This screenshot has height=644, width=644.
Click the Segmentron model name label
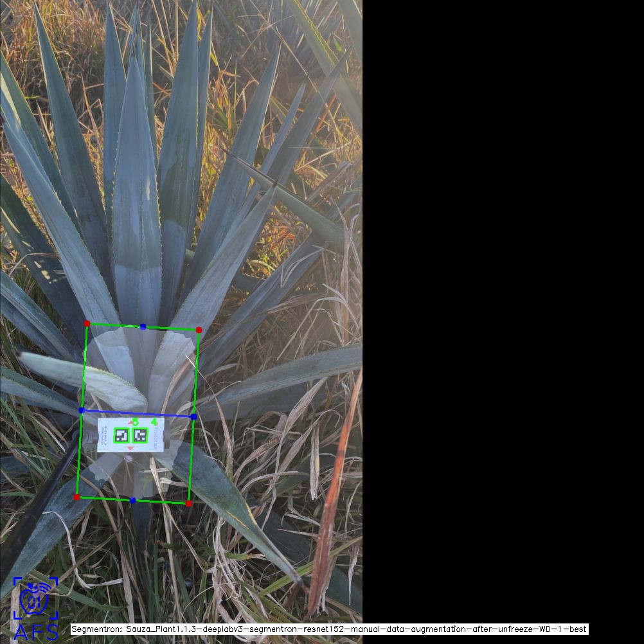pyautogui.click(x=330, y=629)
